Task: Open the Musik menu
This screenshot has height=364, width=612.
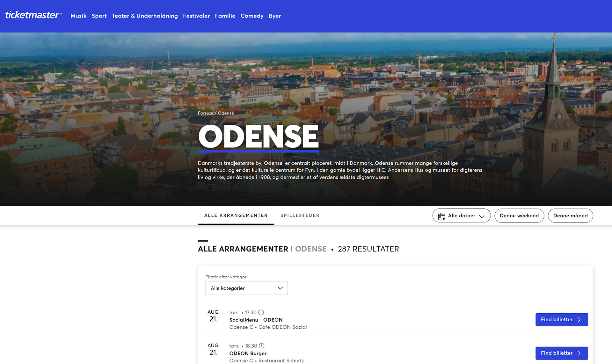Action: click(x=78, y=16)
